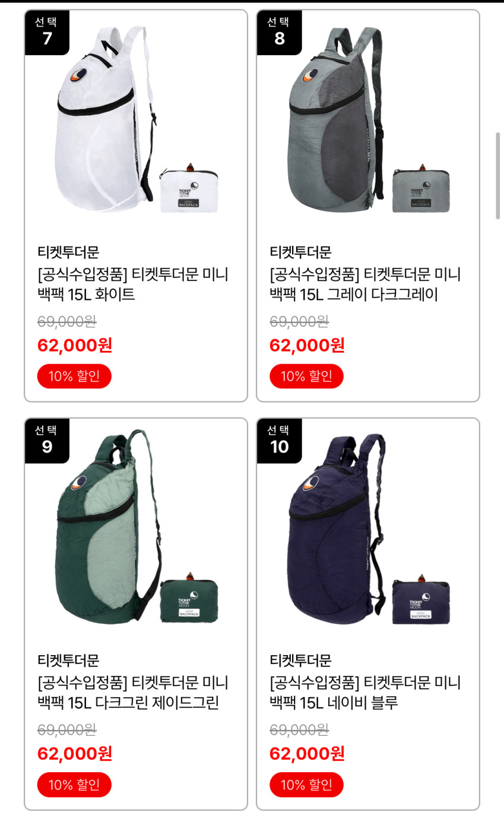The height and width of the screenshot is (822, 504).
Task: Click the 10% 할인 badge under white backpack
Action: coord(74,376)
